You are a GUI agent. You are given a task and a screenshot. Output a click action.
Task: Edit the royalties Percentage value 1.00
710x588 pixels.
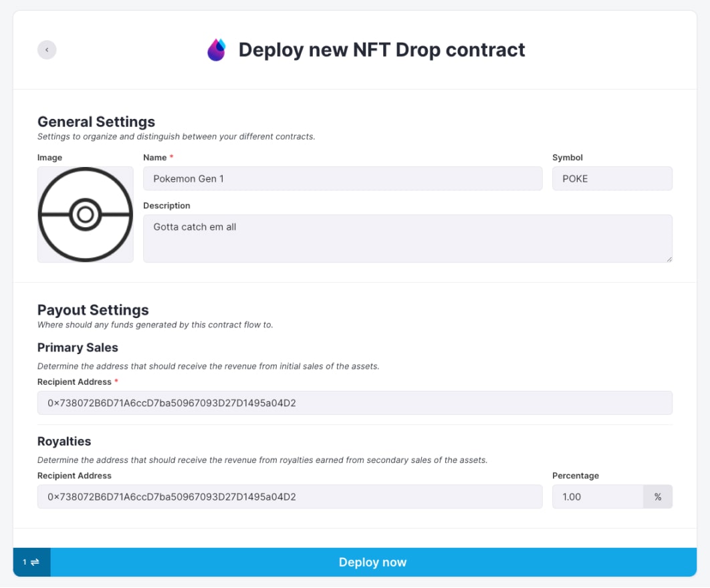pyautogui.click(x=597, y=497)
